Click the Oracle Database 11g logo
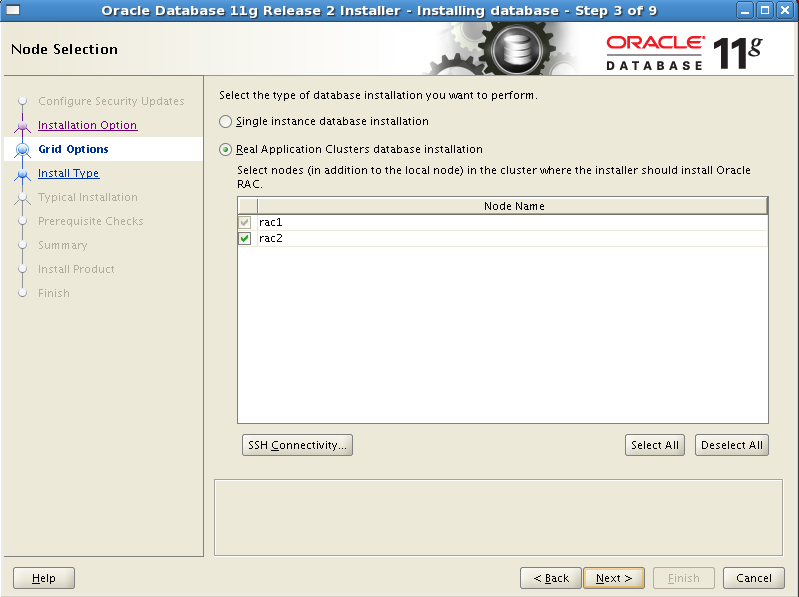 [684, 50]
